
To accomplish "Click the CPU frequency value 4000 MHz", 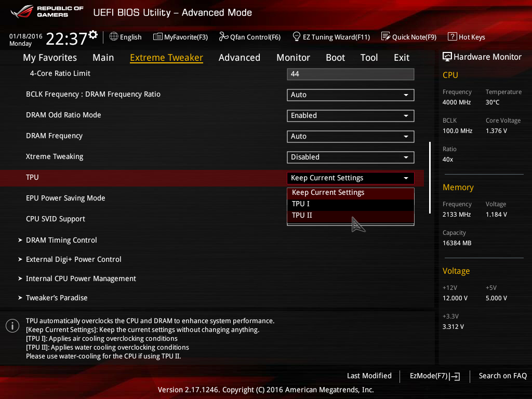I will tap(457, 102).
